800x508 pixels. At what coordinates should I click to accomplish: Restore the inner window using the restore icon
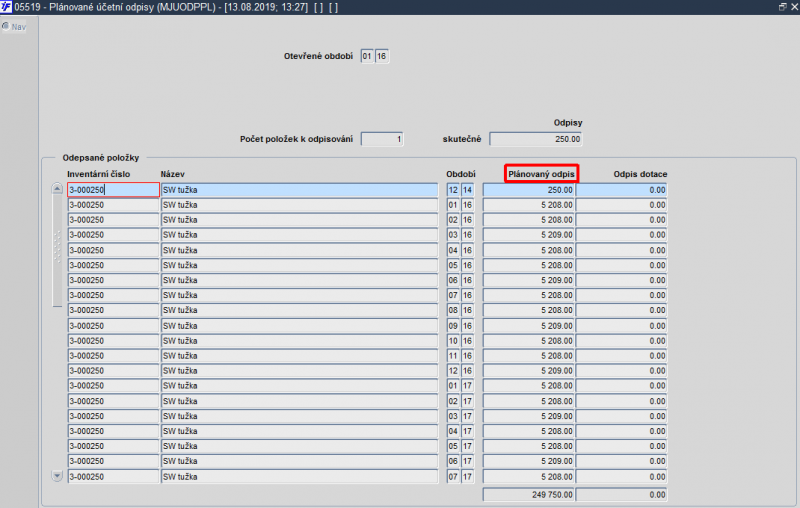[x=781, y=7]
